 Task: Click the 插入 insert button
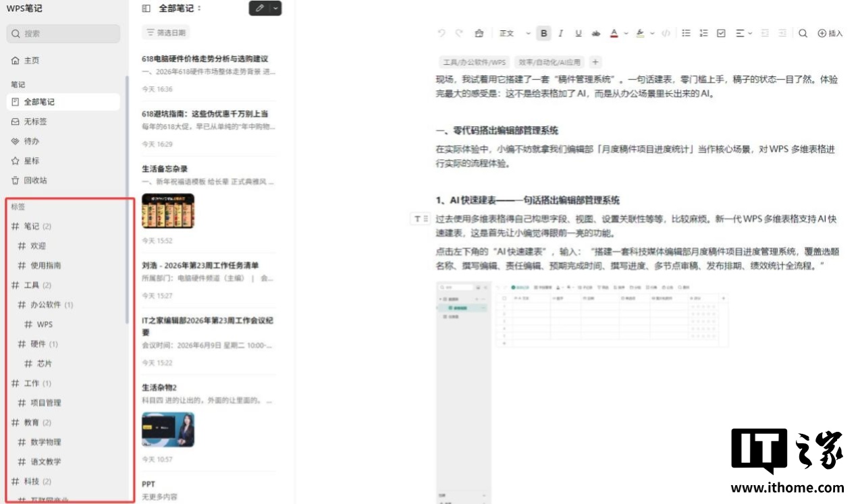pyautogui.click(x=830, y=33)
